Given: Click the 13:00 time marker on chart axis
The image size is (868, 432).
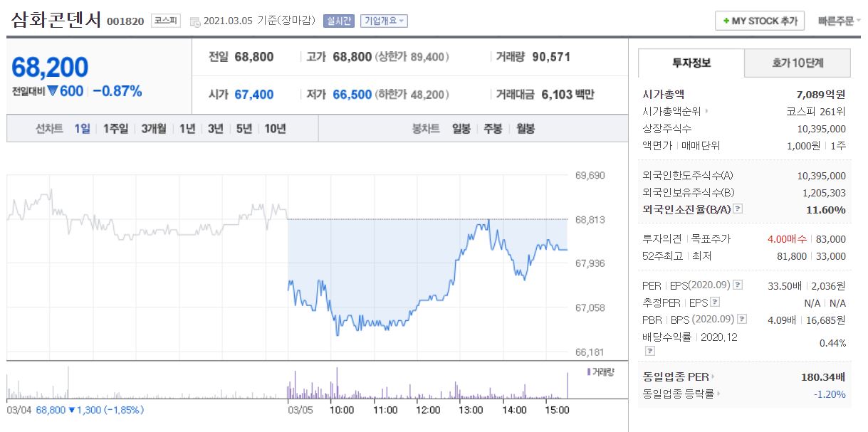Looking at the screenshot, I should (x=471, y=410).
